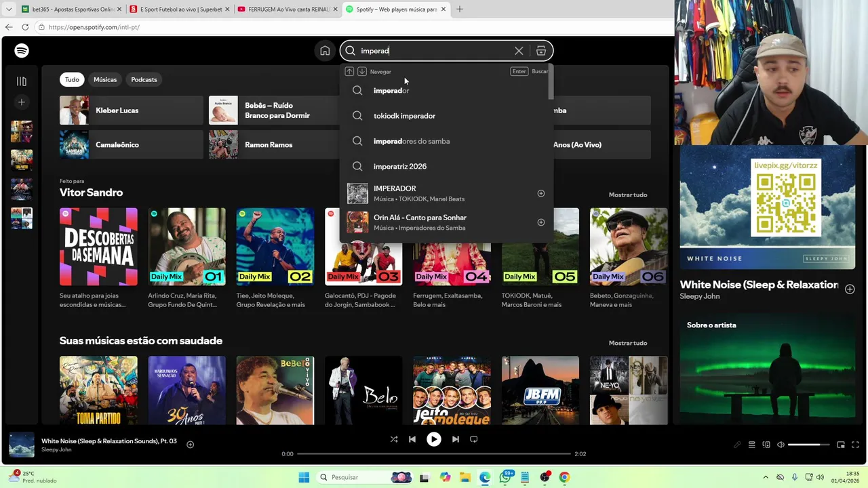The height and width of the screenshot is (488, 868).
Task: Open Daily Mix 01 cover
Action: 186,247
